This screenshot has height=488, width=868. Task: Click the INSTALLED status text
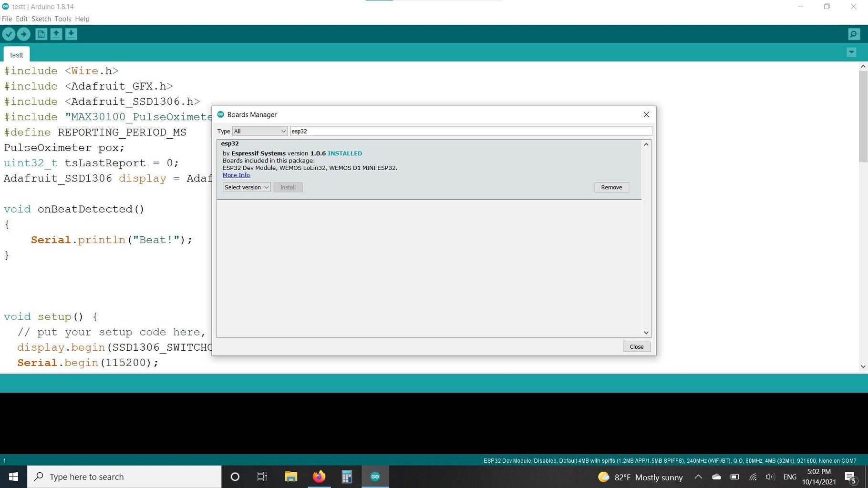pyautogui.click(x=345, y=153)
